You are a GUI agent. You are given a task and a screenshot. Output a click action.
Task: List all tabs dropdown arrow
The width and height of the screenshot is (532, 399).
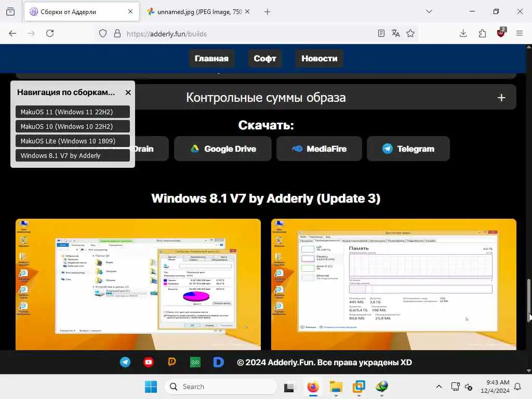(x=429, y=11)
